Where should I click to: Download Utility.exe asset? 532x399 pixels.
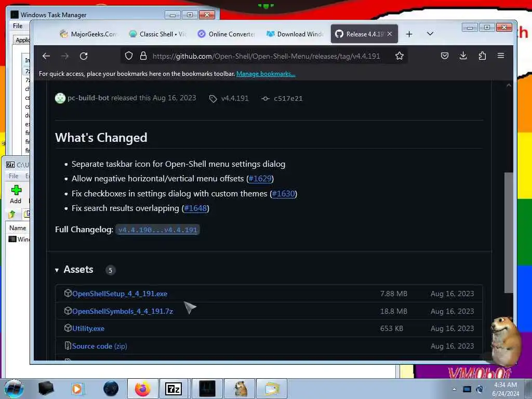click(x=88, y=328)
